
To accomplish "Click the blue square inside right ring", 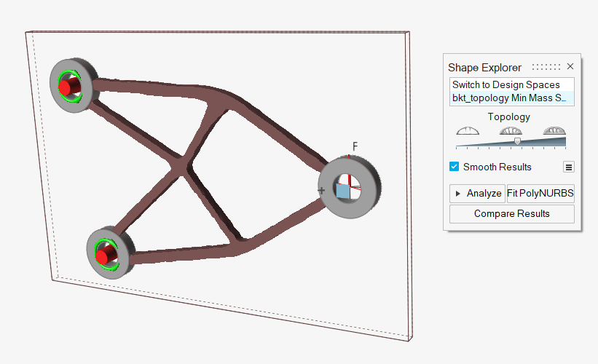I will [341, 191].
